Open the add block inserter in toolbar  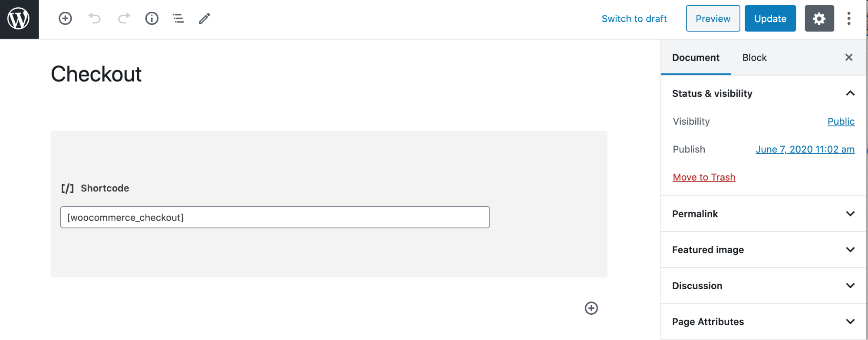[65, 18]
